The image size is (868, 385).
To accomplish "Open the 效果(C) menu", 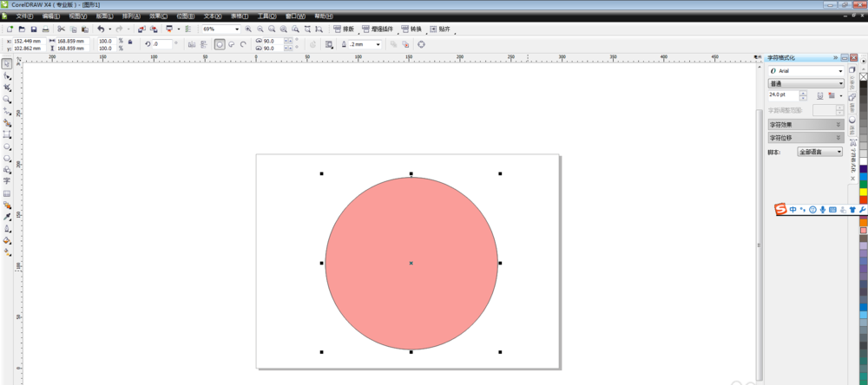I will [156, 16].
